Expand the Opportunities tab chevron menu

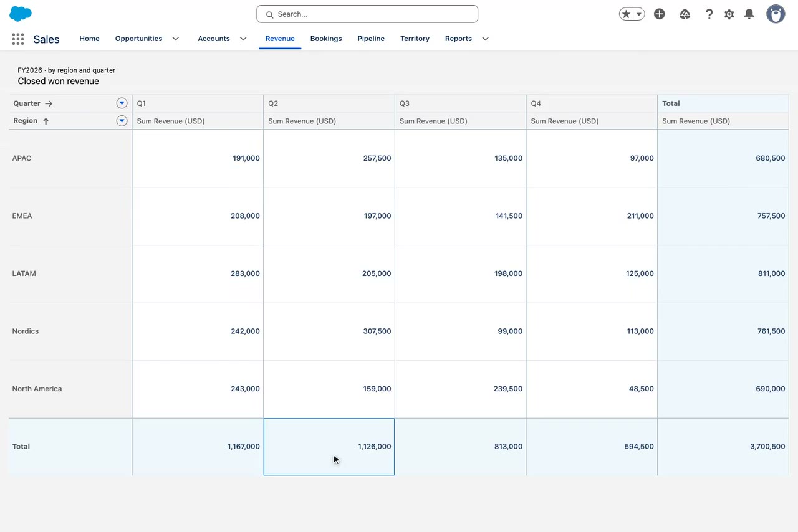[176, 39]
